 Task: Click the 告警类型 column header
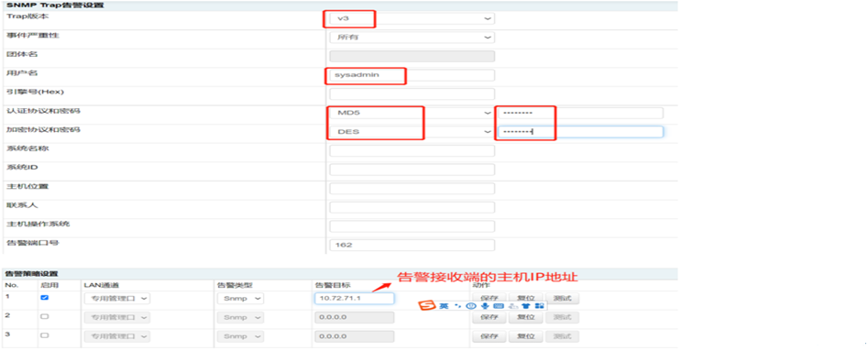(x=235, y=285)
